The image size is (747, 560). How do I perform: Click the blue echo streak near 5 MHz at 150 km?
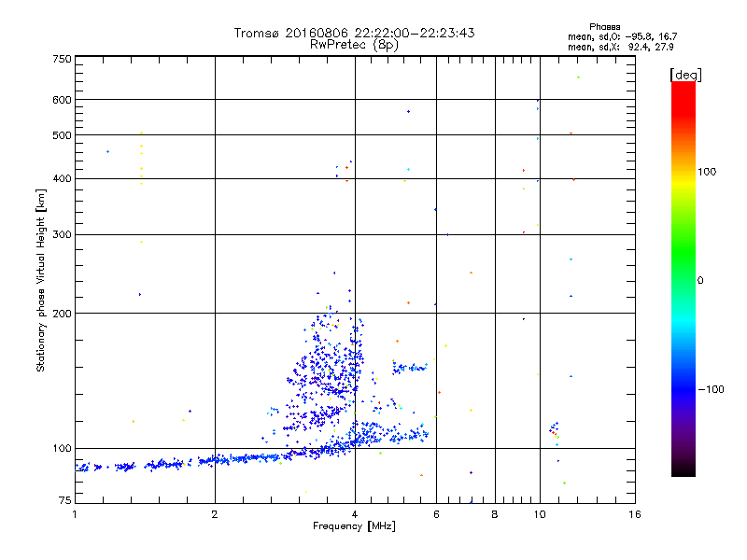pos(410,368)
